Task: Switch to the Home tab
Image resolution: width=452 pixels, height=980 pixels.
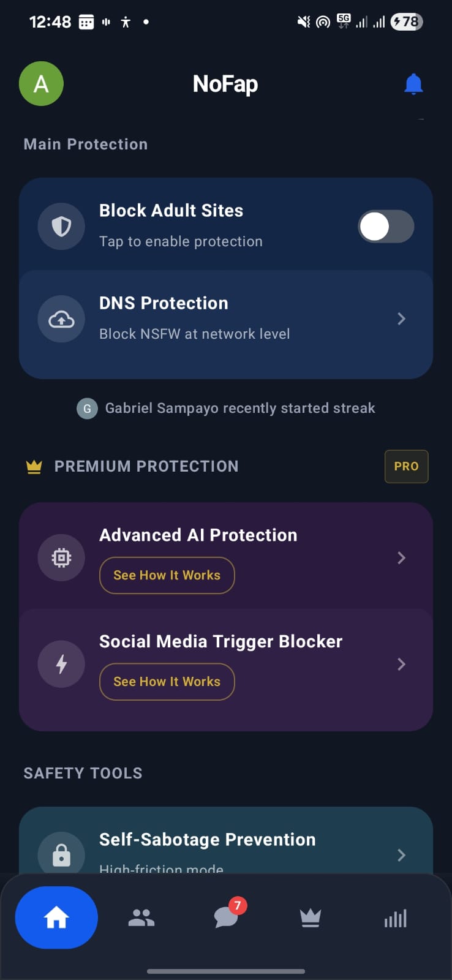Action: point(56,917)
